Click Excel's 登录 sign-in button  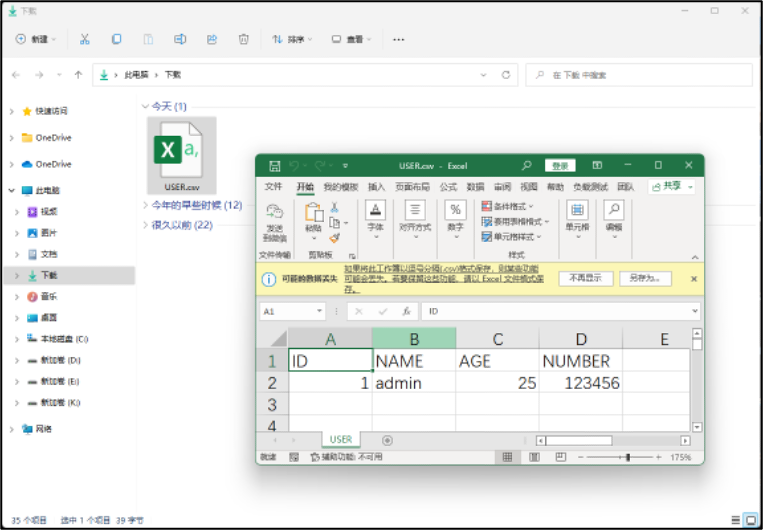(560, 166)
